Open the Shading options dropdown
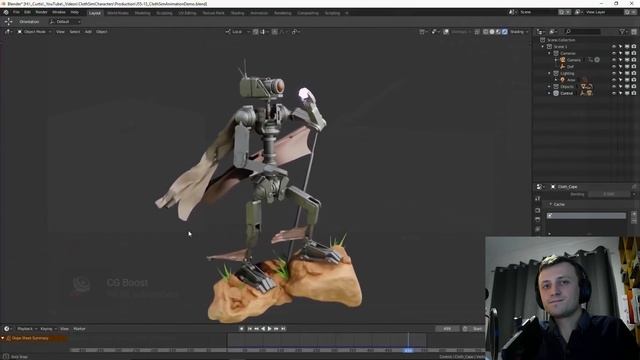The height and width of the screenshot is (360, 640). point(519,31)
